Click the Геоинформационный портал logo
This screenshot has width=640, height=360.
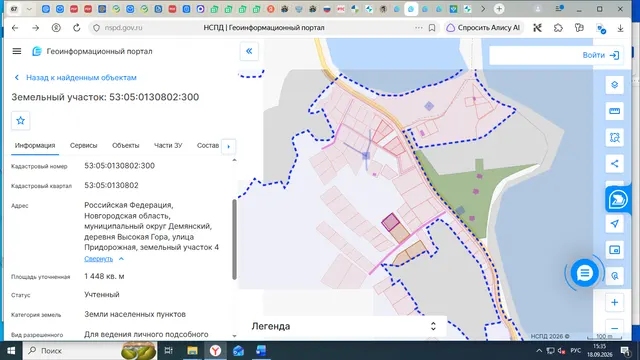pyautogui.click(x=92, y=51)
